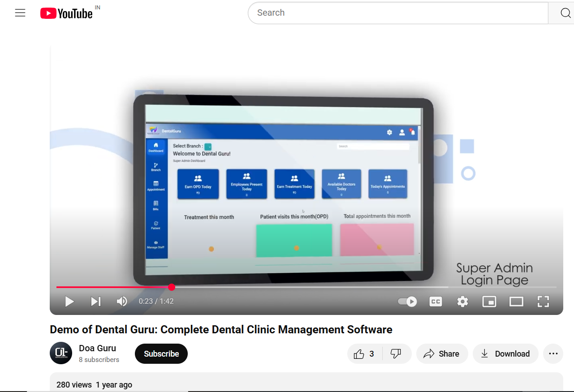This screenshot has height=392, width=574.
Task: Click Dashboard in the demo sidebar
Action: pos(156,147)
